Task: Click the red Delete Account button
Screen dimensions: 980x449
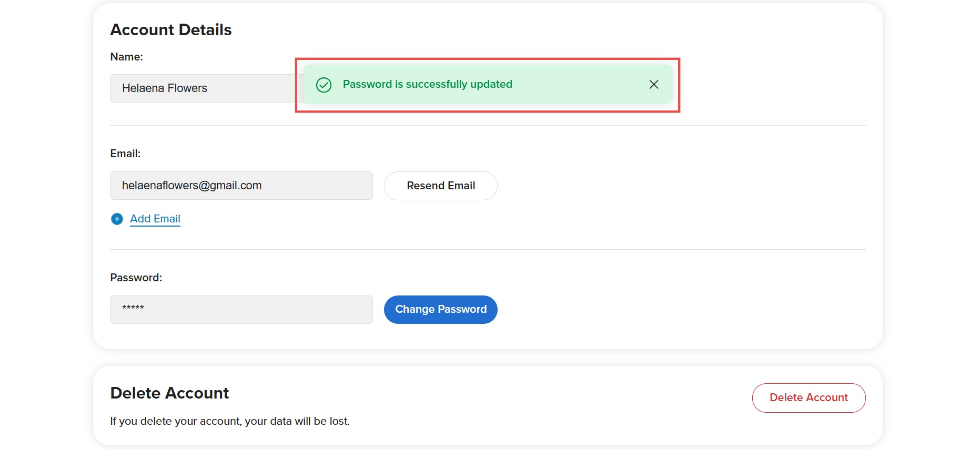Action: point(809,398)
